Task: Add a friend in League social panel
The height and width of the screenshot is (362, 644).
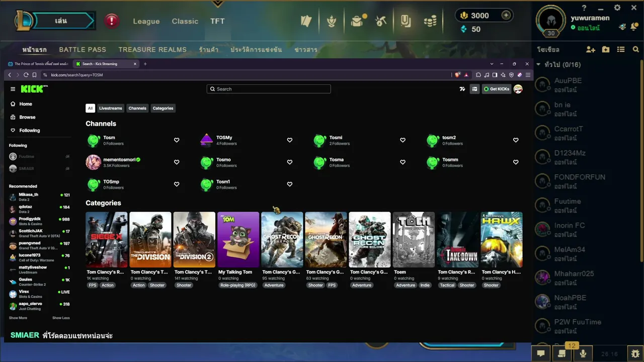Action: (x=591, y=49)
